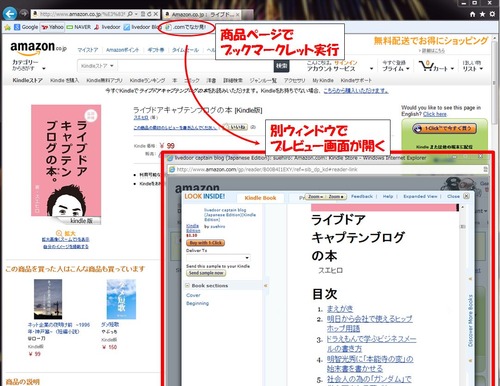The width and height of the screenshot is (500, 386).
Task: Run the .comでなか見! bookmarklet
Action: pyautogui.click(x=186, y=27)
